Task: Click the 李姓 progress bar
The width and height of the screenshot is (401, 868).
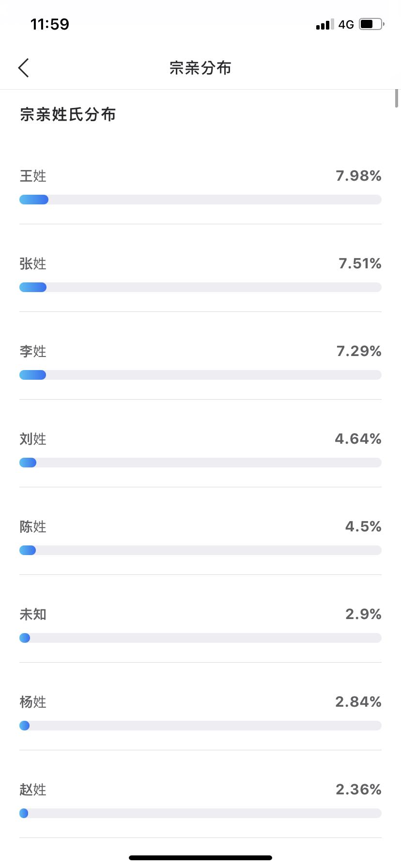Action: coord(200,375)
